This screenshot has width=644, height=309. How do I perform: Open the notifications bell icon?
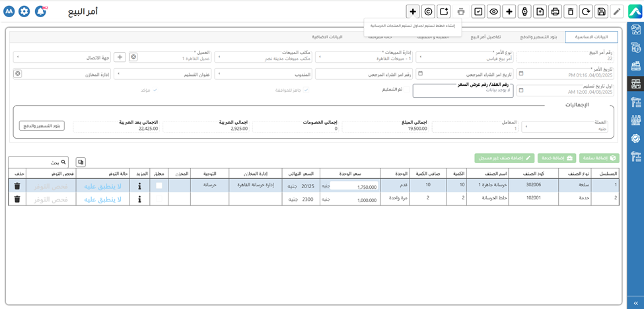pyautogui.click(x=40, y=12)
